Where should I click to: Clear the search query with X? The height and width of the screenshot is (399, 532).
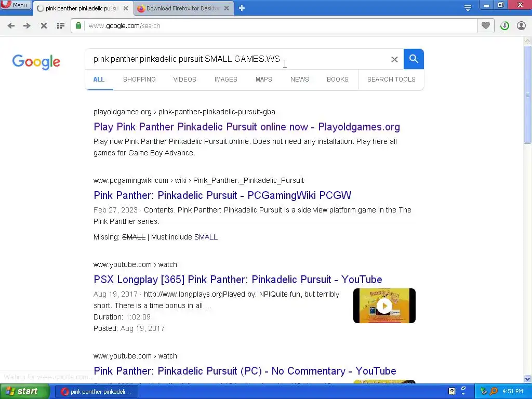pyautogui.click(x=394, y=59)
